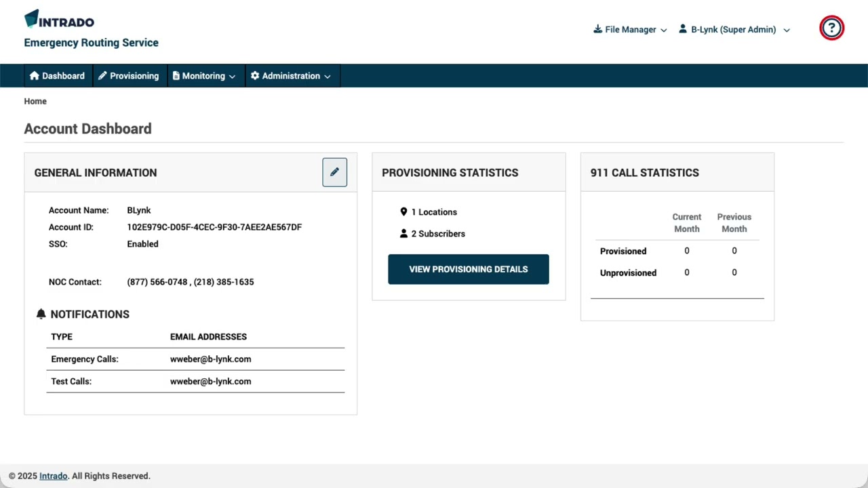Open the B-Lynk (Super Admin) user menu
Image resolution: width=868 pixels, height=488 pixels.
pos(734,29)
